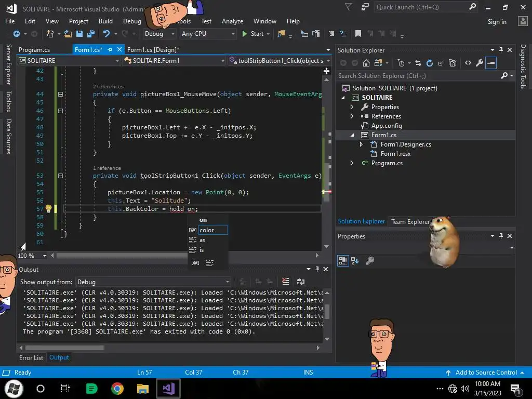
Task: Collapse the Form1.cs node
Action: [352, 135]
